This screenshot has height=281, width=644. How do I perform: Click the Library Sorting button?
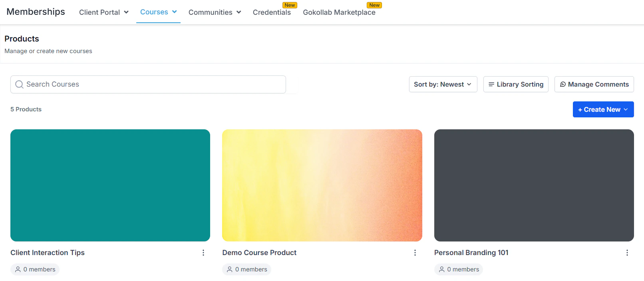click(516, 84)
